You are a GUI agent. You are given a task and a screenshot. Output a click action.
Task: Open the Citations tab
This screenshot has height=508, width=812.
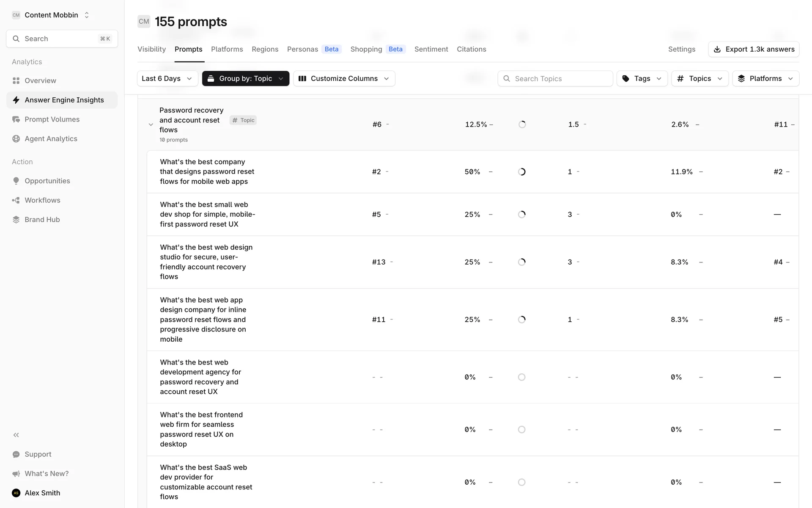pyautogui.click(x=471, y=49)
